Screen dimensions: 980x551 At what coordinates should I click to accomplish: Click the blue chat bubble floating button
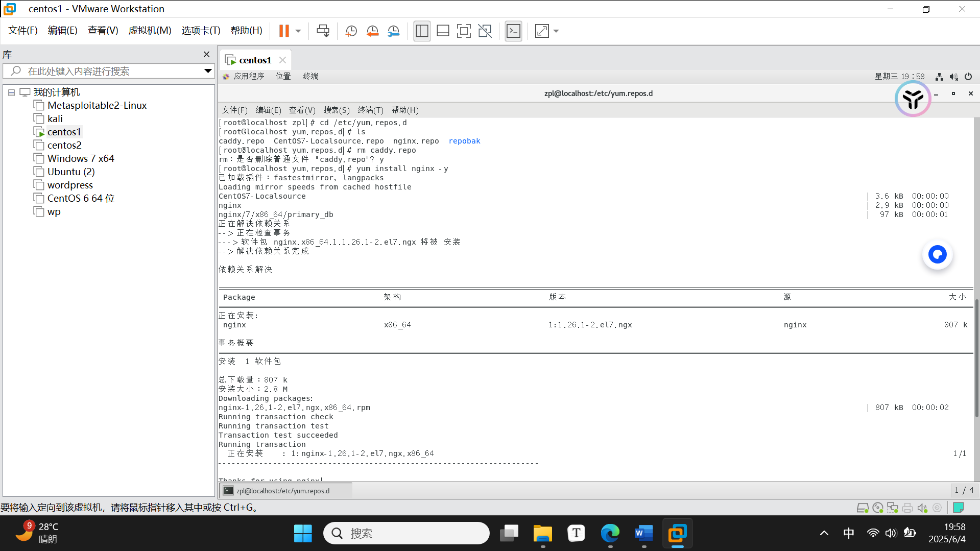pos(937,254)
